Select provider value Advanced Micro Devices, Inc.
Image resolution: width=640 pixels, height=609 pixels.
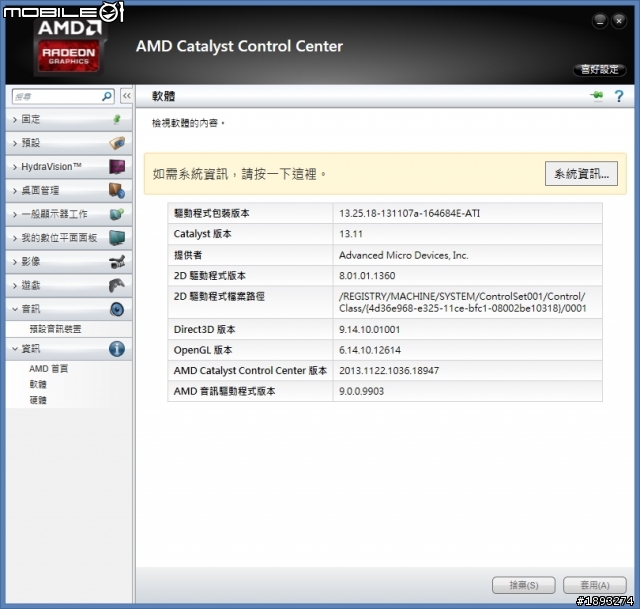click(x=404, y=255)
